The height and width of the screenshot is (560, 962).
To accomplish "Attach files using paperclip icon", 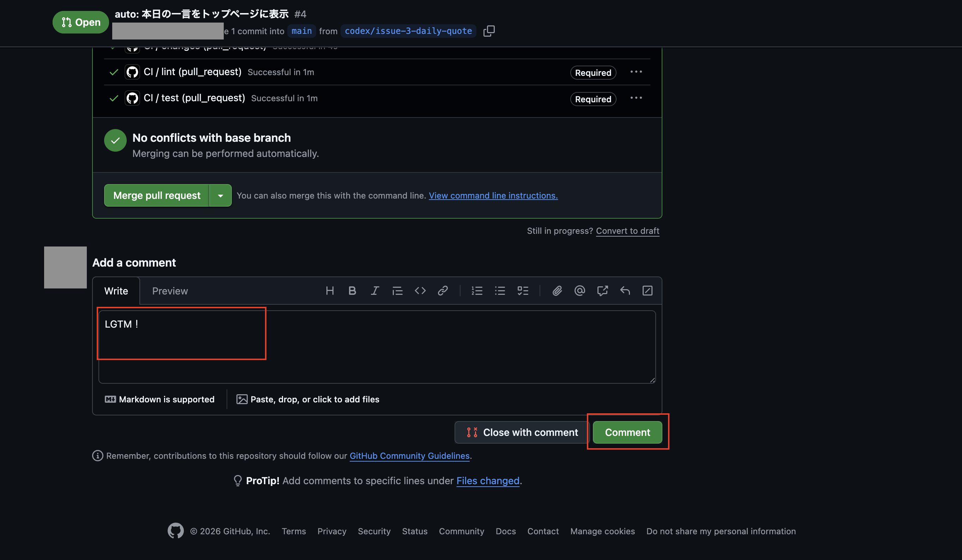I will click(x=557, y=291).
